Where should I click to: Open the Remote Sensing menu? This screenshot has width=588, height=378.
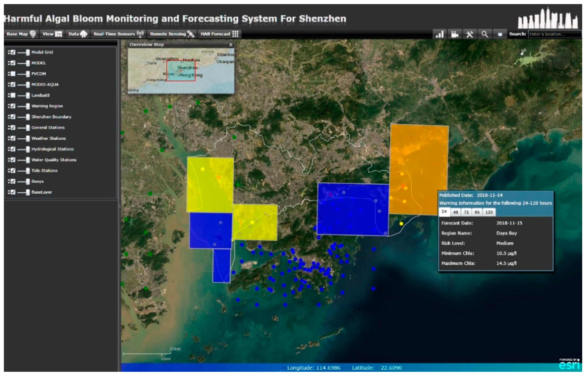(x=172, y=34)
